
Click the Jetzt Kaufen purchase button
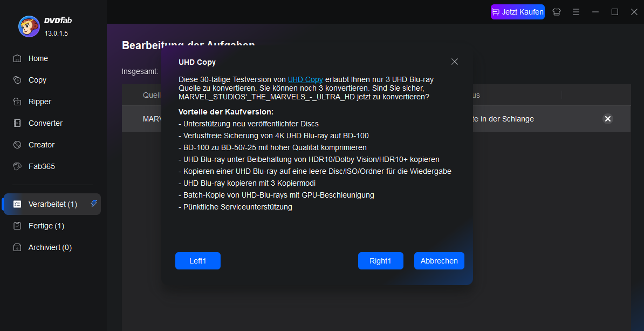pyautogui.click(x=517, y=12)
